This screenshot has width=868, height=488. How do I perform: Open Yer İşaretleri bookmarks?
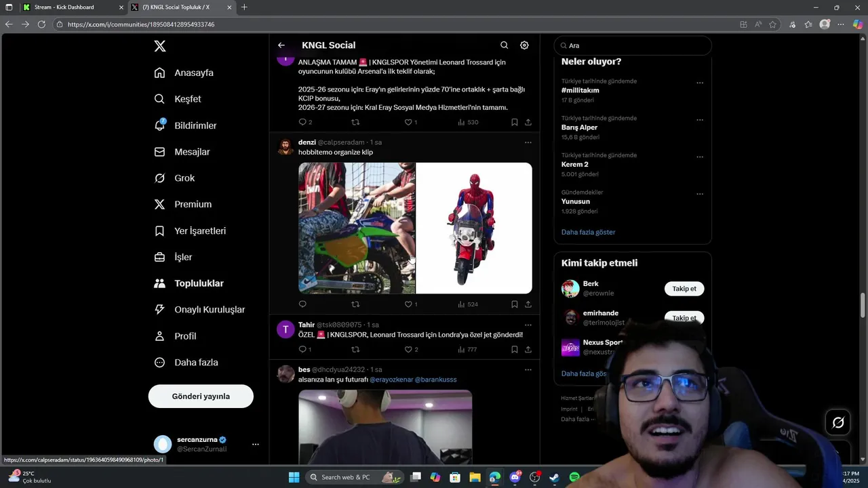[191, 230]
